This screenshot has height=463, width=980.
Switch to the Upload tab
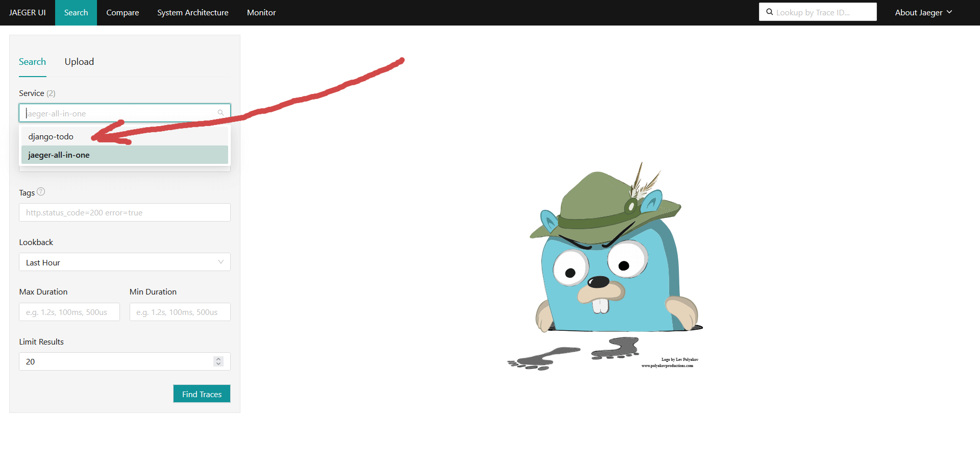(x=79, y=62)
